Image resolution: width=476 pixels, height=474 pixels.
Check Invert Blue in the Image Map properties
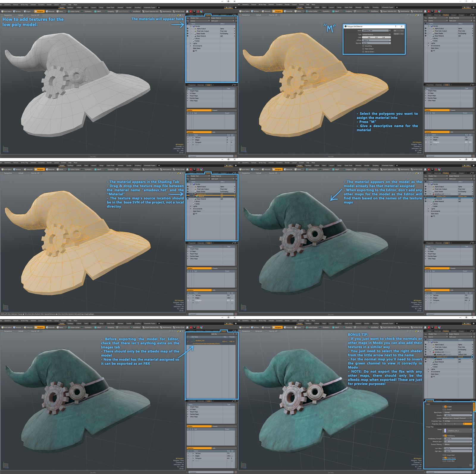point(444,461)
